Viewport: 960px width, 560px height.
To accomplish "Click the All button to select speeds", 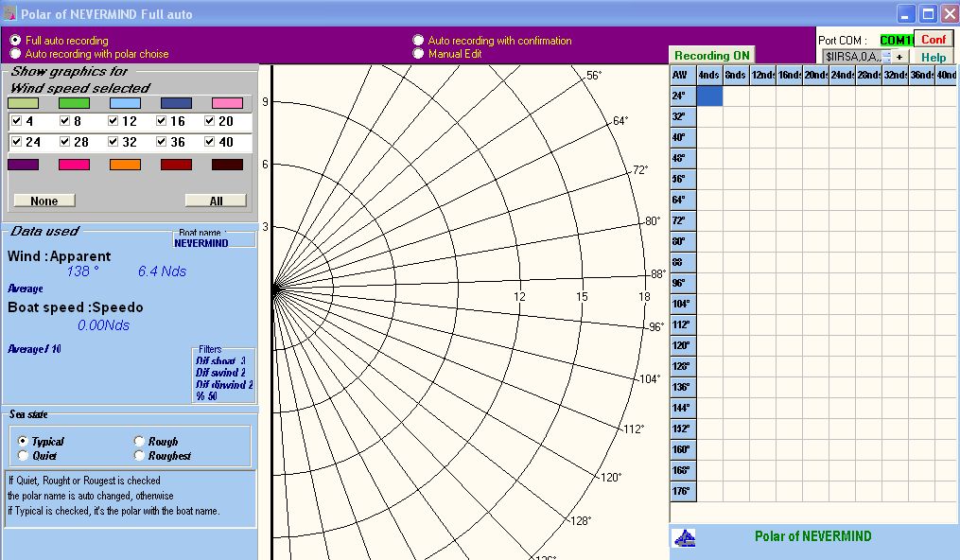I will (x=216, y=201).
